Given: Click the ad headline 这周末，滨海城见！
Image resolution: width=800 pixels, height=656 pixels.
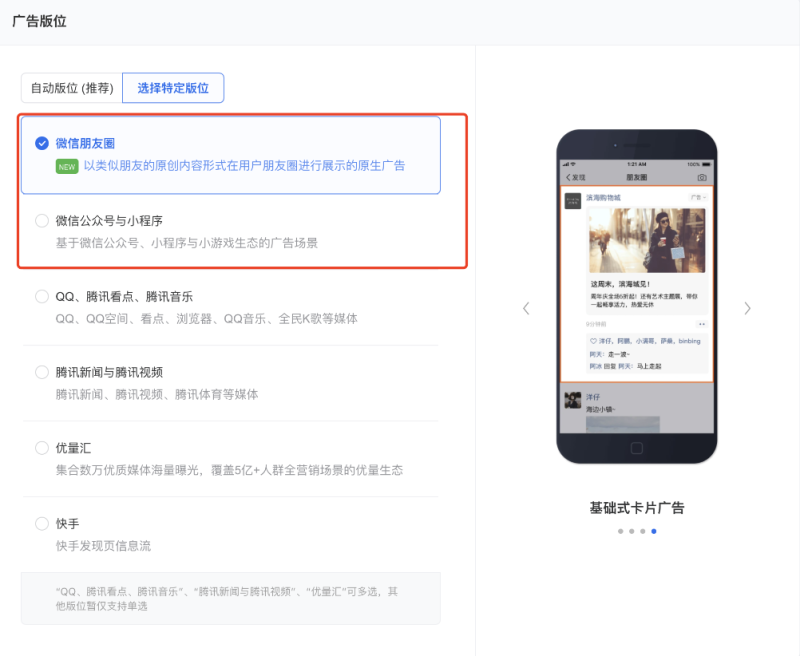Looking at the screenshot, I should (x=619, y=284).
